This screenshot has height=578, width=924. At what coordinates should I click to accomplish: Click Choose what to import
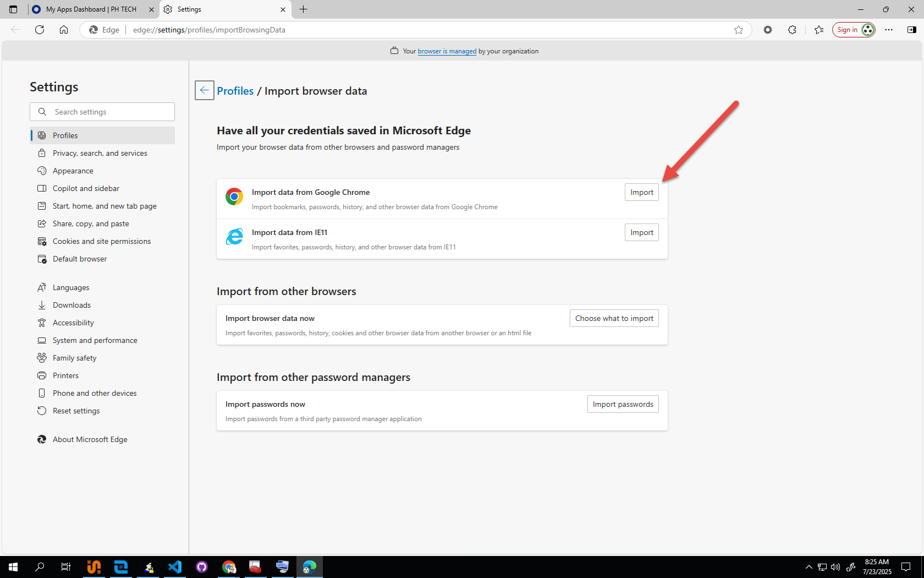(x=614, y=318)
